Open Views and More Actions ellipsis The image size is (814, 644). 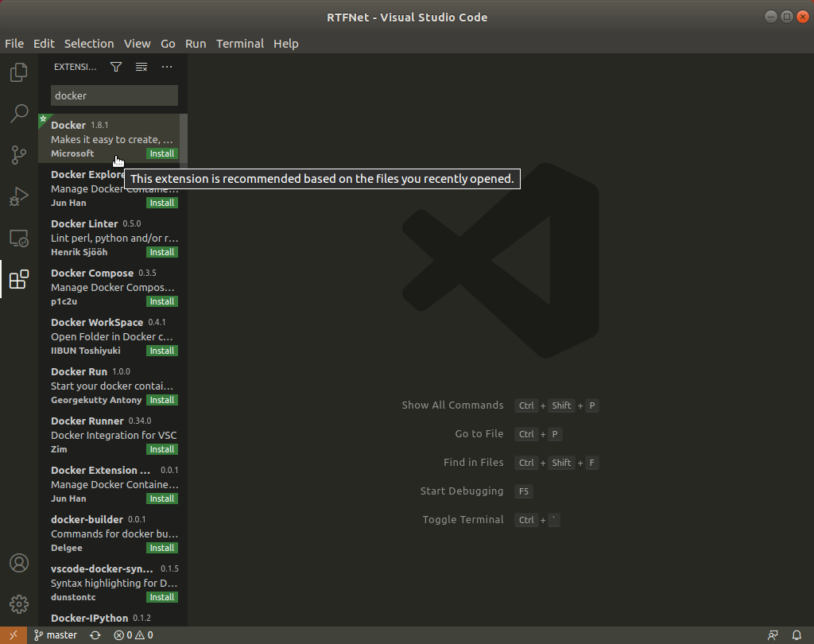[167, 67]
